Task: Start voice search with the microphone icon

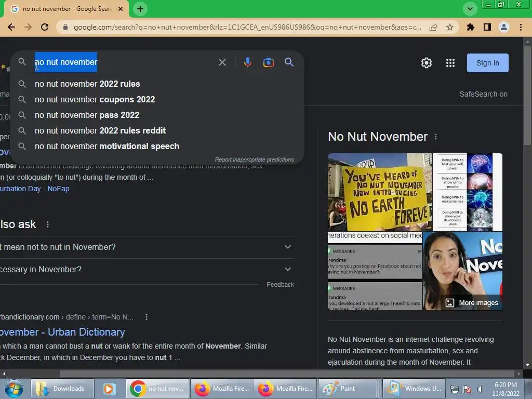Action: tap(248, 62)
